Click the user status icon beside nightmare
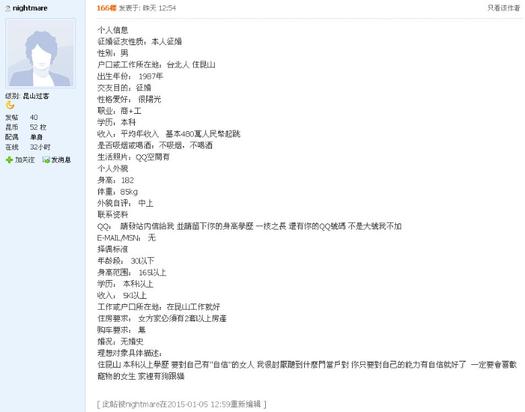Screen dimensions: 525x412 [7, 8]
